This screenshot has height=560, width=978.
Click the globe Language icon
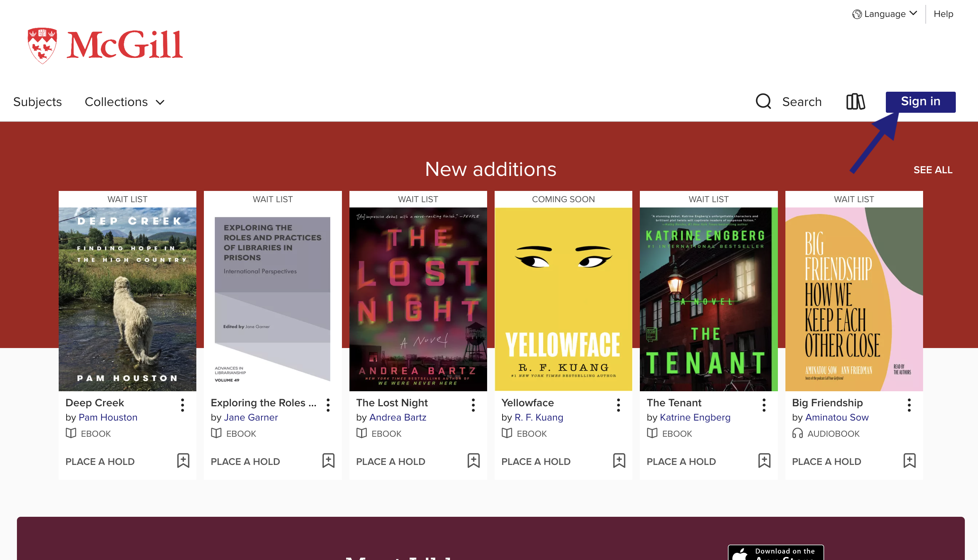click(x=857, y=14)
